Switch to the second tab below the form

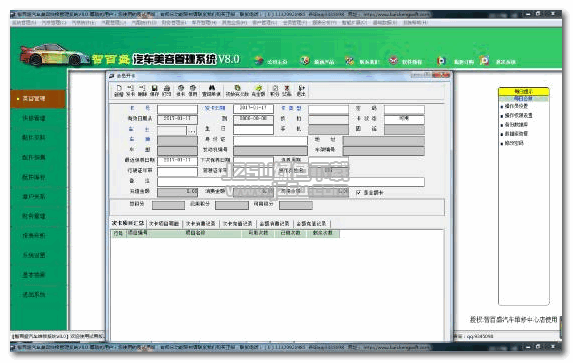tap(164, 223)
